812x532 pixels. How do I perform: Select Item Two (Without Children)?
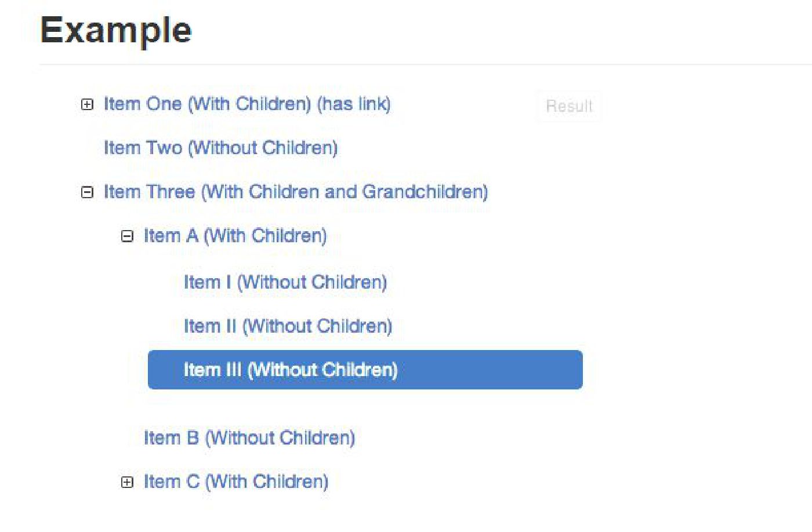click(x=220, y=148)
